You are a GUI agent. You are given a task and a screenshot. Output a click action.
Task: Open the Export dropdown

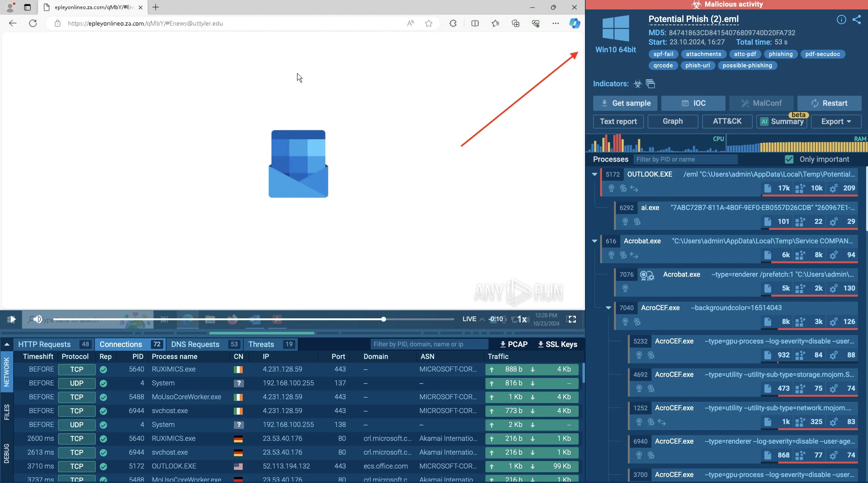836,122
